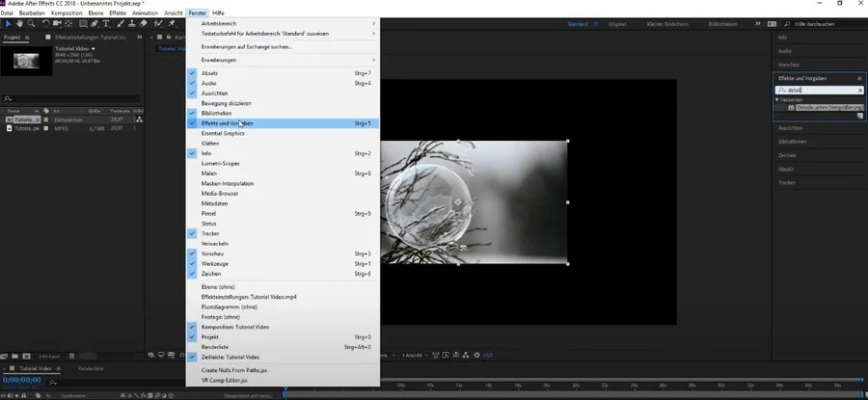Click the timeline playhead current-time indicator
The width and height of the screenshot is (868, 400).
click(285, 390)
